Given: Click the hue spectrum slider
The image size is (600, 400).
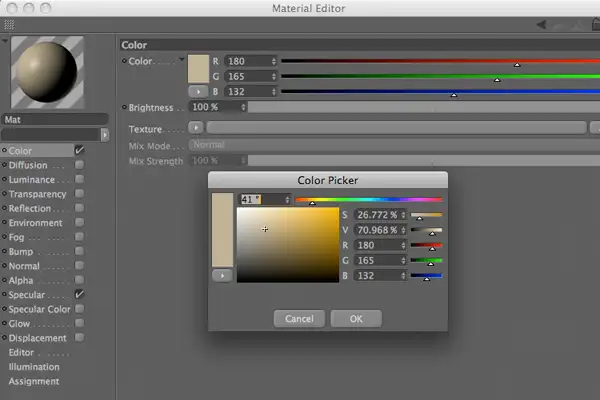Looking at the screenshot, I should tap(369, 199).
